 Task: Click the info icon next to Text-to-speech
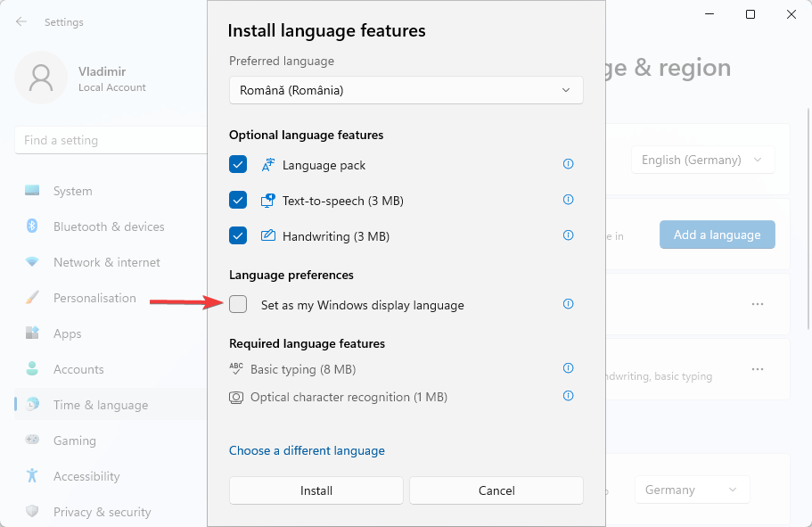[x=568, y=200]
